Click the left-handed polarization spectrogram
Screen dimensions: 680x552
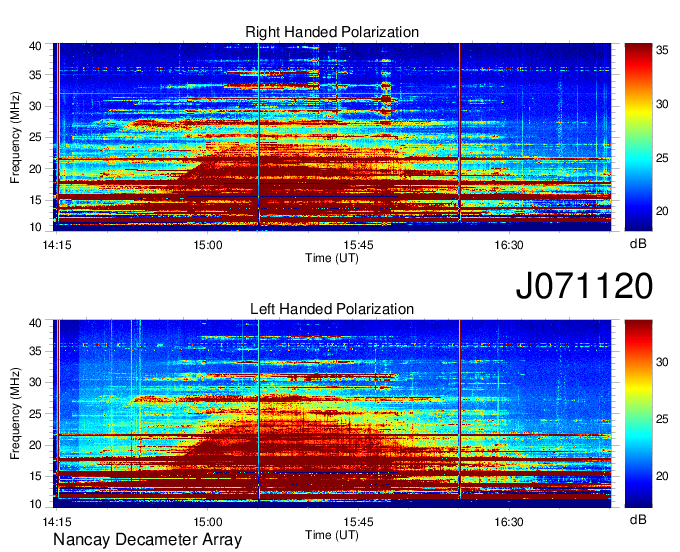click(x=332, y=413)
